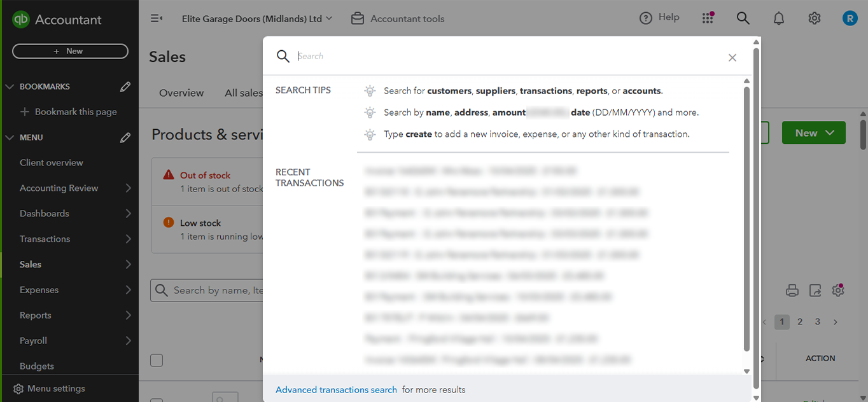Open the green New dropdown button
The width and height of the screenshot is (868, 402).
coord(813,133)
